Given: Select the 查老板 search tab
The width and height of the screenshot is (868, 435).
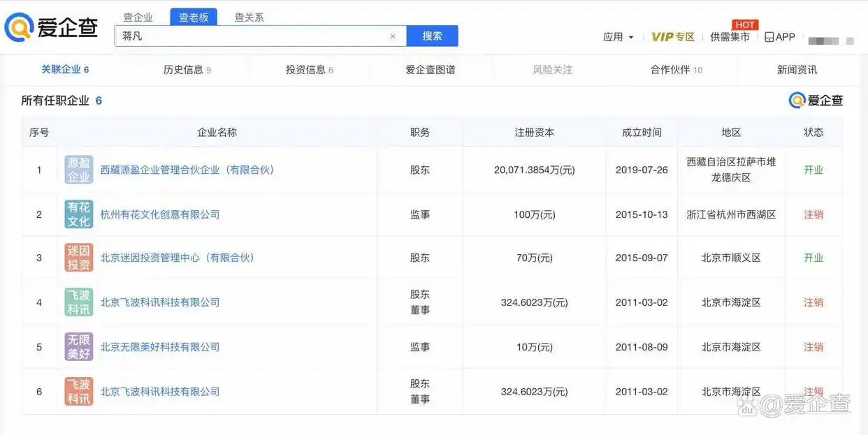Looking at the screenshot, I should pos(194,17).
